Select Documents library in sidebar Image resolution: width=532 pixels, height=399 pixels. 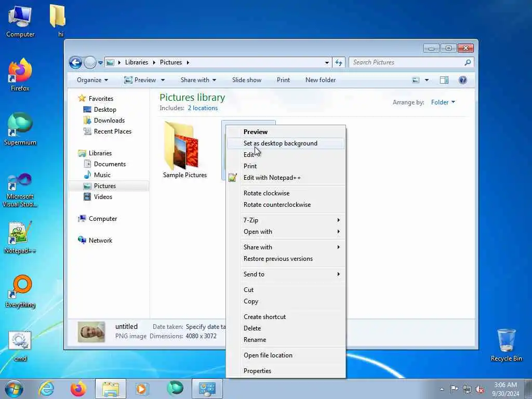click(x=105, y=164)
